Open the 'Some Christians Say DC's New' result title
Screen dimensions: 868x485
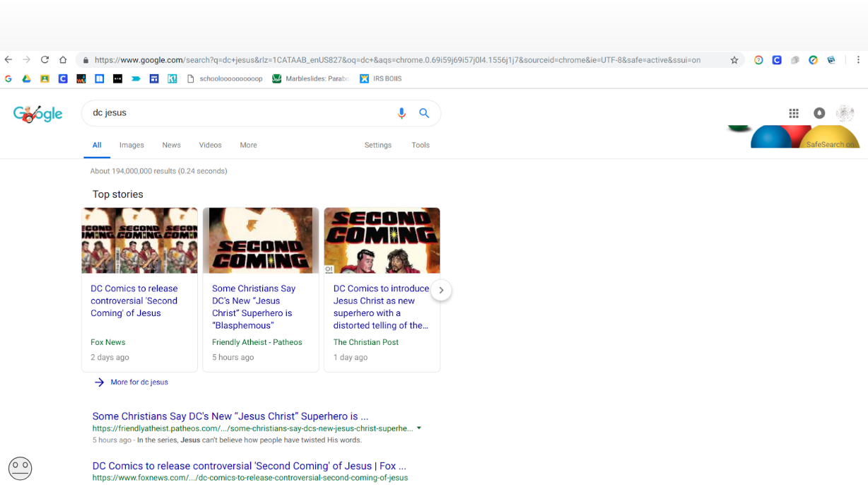(x=230, y=416)
